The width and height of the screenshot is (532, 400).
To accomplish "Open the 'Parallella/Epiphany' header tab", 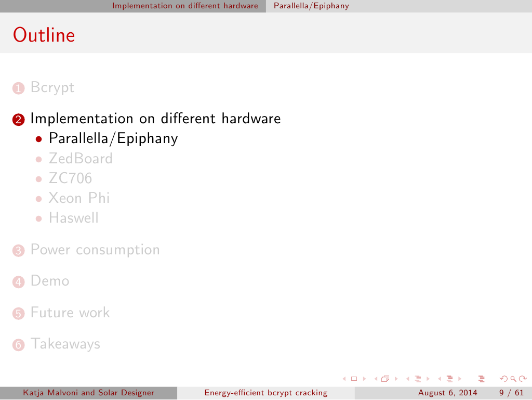I will [311, 6].
